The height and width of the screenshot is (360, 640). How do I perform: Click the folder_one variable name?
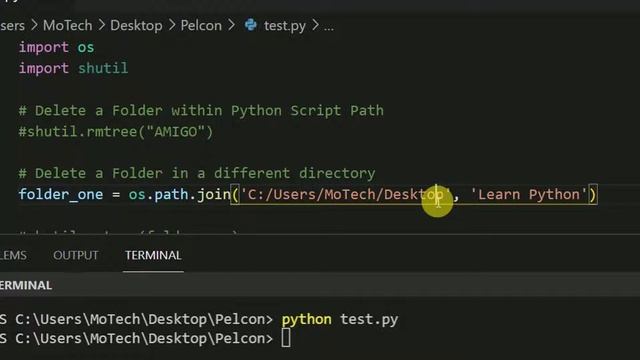point(61,195)
